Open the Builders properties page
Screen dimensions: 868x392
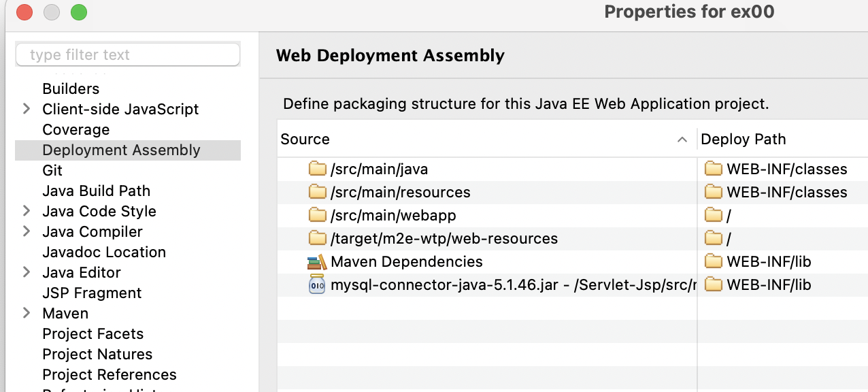pyautogui.click(x=71, y=88)
